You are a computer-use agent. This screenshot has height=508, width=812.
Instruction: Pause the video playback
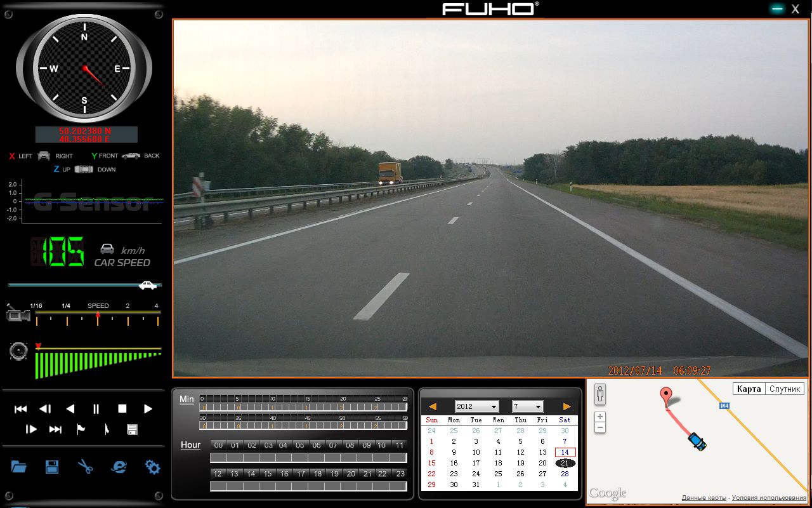[96, 409]
